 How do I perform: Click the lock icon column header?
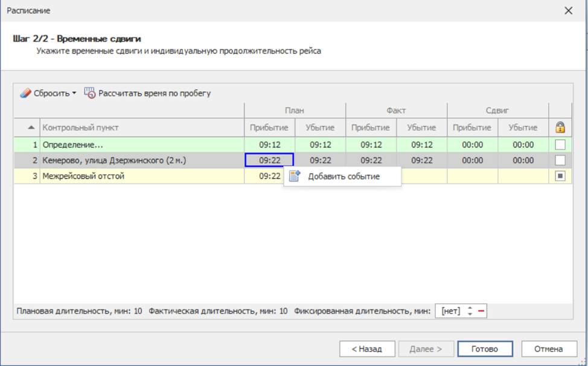[x=560, y=127]
